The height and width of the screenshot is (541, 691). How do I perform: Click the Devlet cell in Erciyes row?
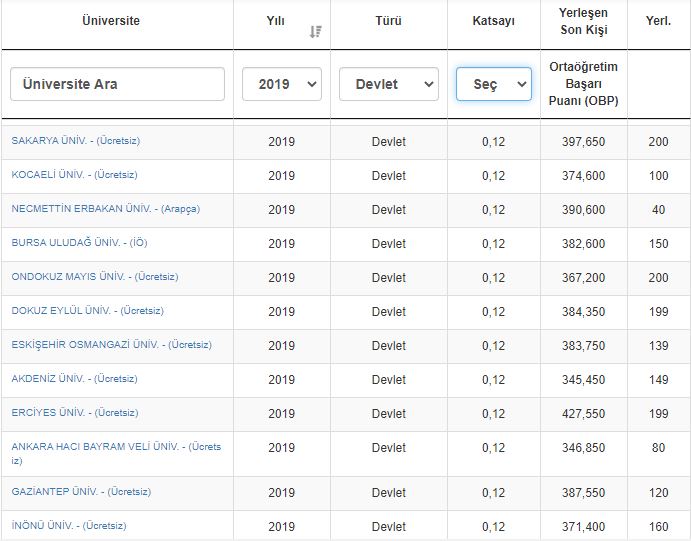click(389, 413)
